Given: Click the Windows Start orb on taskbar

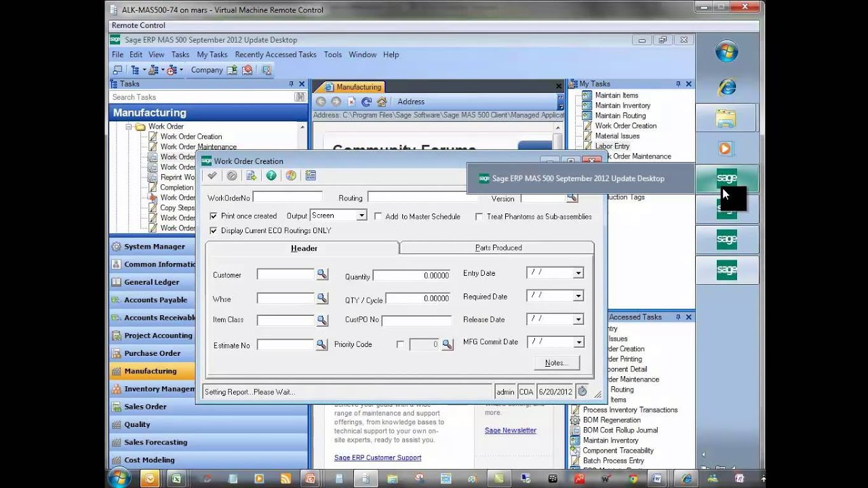Looking at the screenshot, I should [119, 478].
